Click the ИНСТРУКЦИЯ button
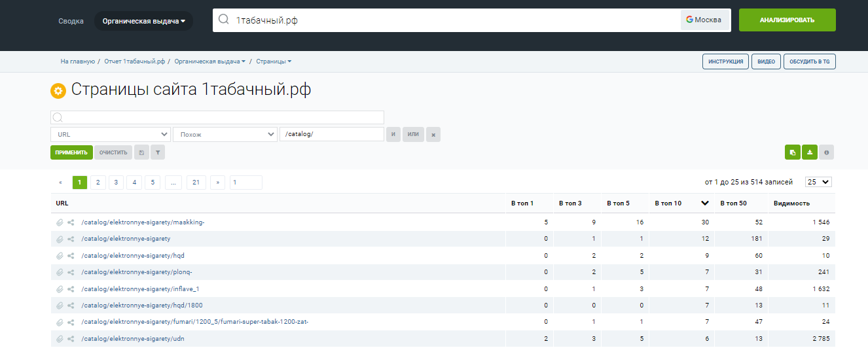Viewport: 868px width, 350px height. click(x=726, y=61)
